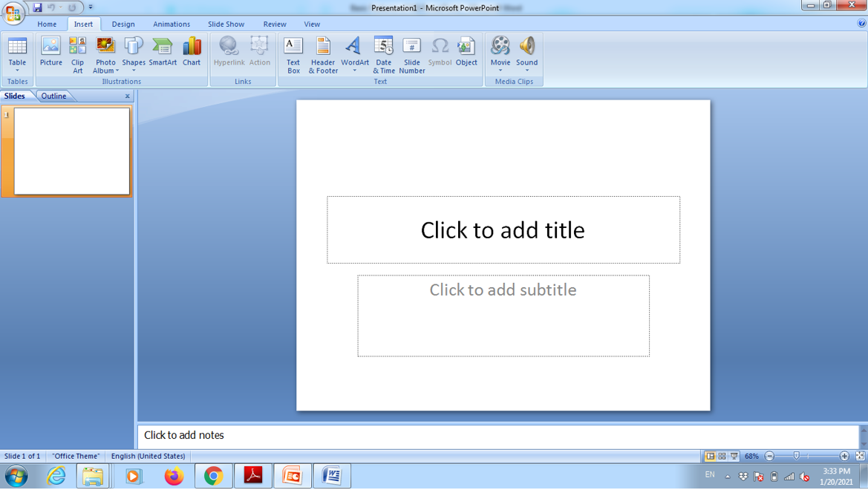Click the zoom in plus button
This screenshot has height=490, width=868.
(844, 457)
